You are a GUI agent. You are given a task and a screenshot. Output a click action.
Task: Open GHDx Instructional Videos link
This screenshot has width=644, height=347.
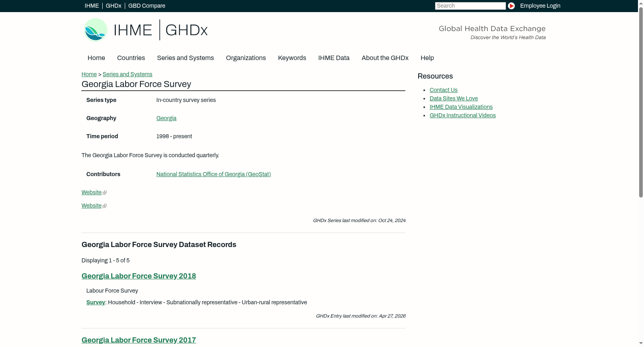coord(462,115)
